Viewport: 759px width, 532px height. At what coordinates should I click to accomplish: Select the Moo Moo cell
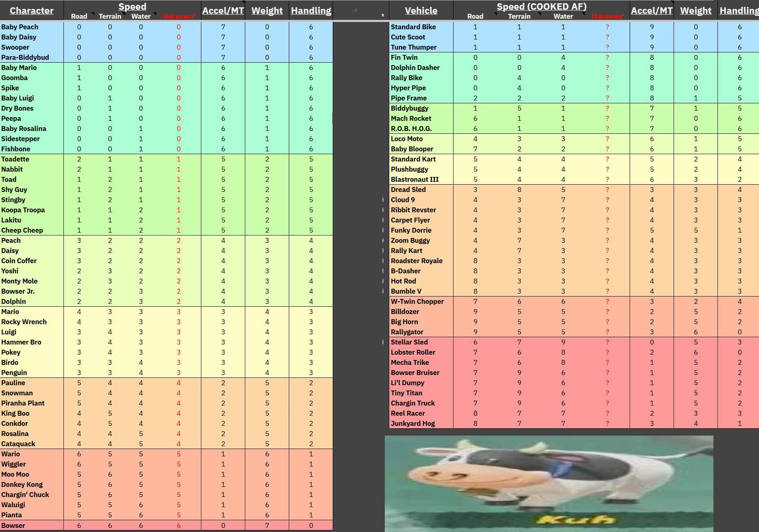(x=32, y=474)
